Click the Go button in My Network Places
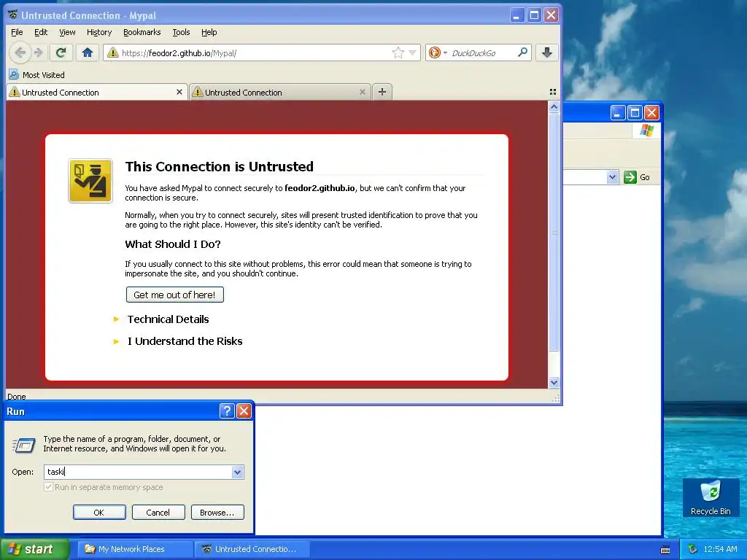 tap(637, 177)
